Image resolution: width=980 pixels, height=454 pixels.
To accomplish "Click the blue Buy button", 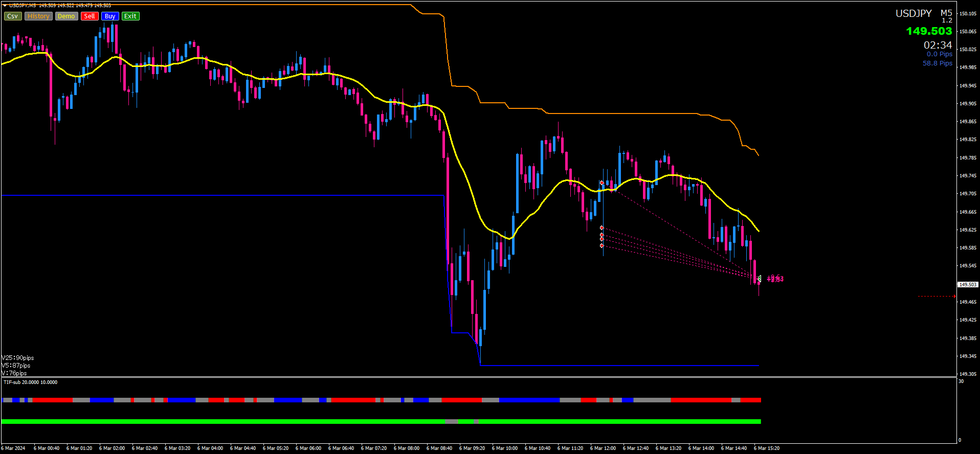I will click(110, 16).
